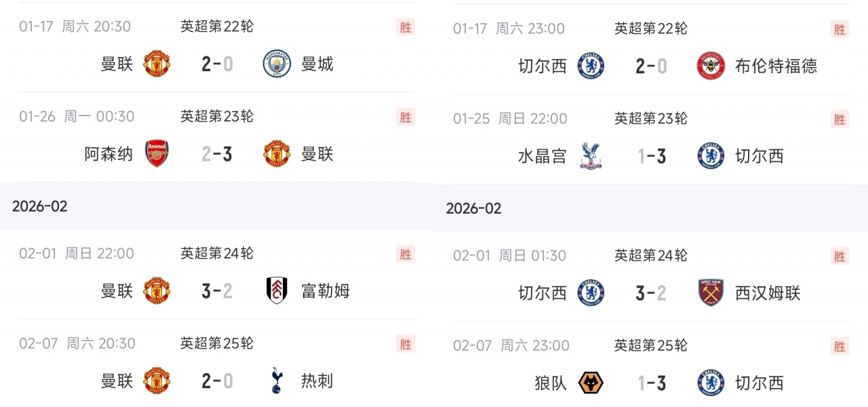Image resolution: width=868 pixels, height=407 pixels.
Task: Tap Chelsea crest in the 狼队 match
Action: (x=711, y=383)
